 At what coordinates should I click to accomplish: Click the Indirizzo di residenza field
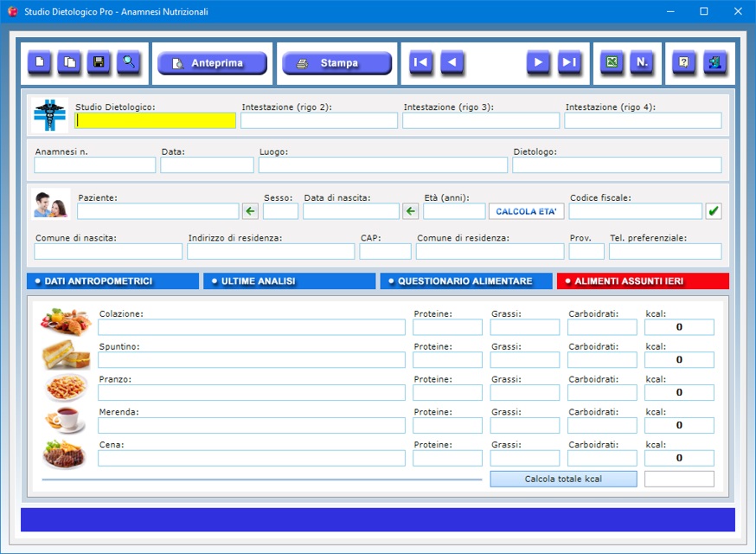tap(271, 251)
